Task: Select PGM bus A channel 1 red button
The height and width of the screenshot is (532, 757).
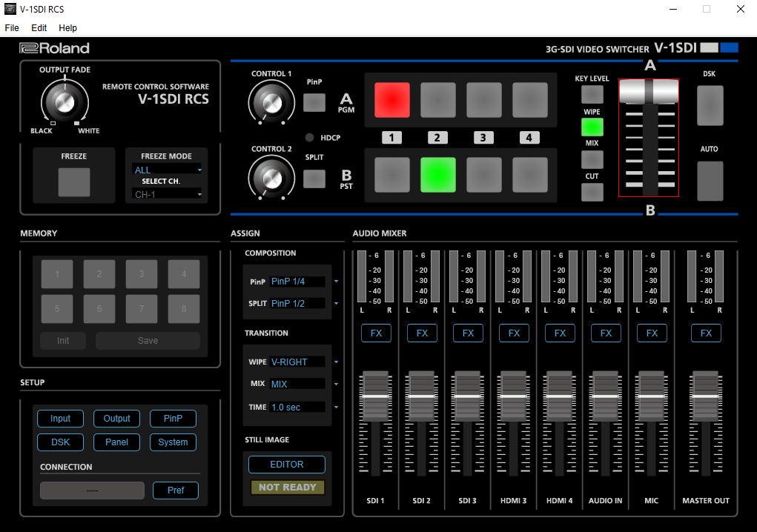Action: tap(392, 100)
